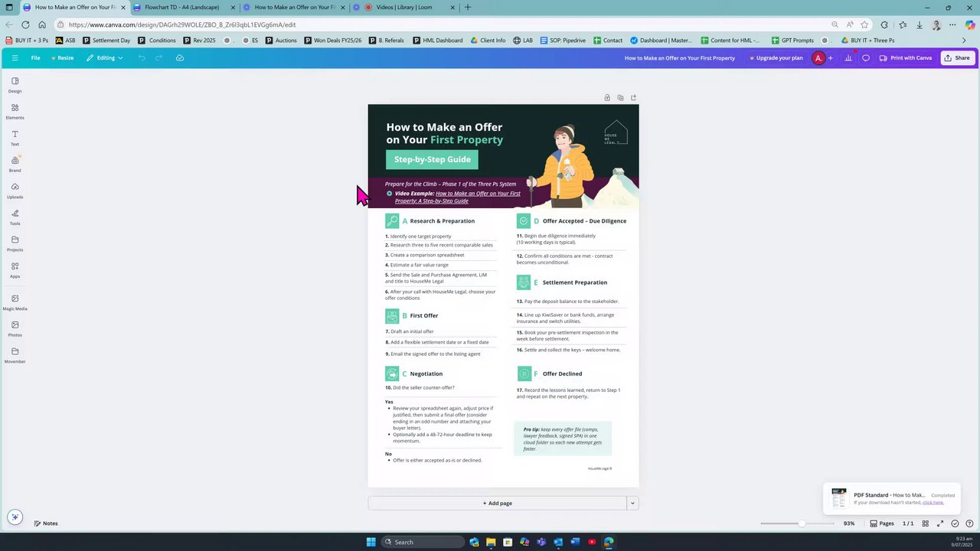Open the Elements panel
The height and width of the screenshot is (551, 980).
15,112
